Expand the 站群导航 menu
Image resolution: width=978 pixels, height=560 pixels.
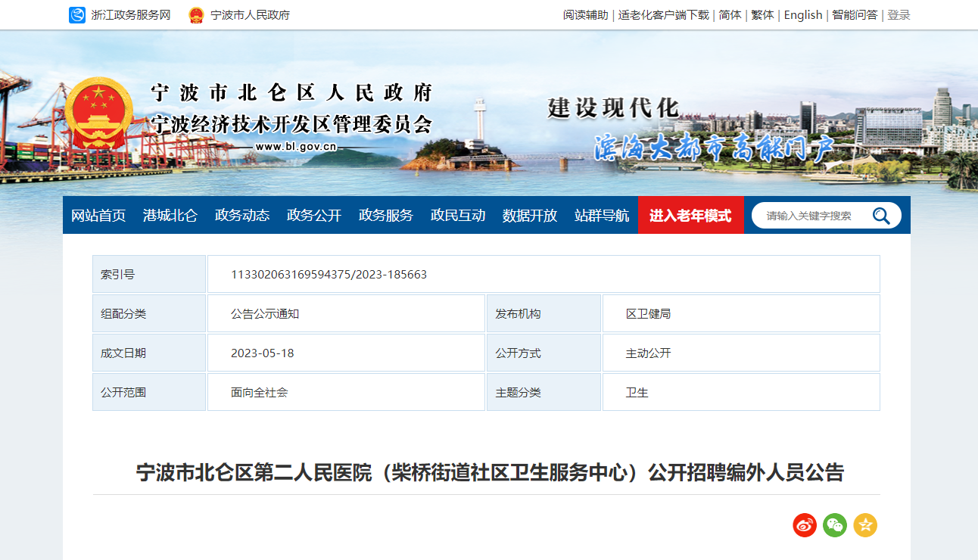pyautogui.click(x=602, y=216)
